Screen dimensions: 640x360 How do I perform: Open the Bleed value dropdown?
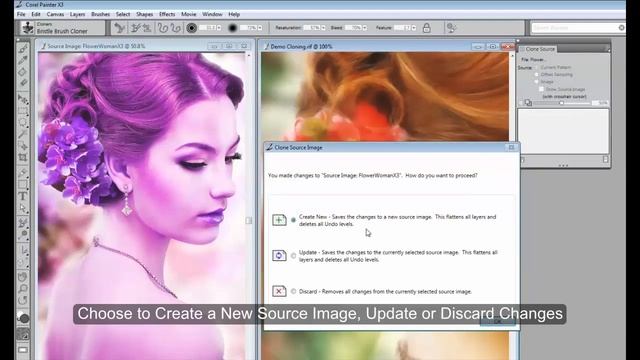pyautogui.click(x=364, y=28)
